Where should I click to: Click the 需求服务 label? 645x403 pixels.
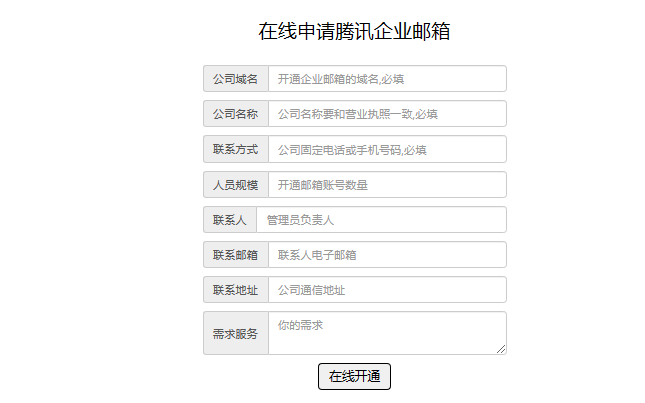(x=236, y=333)
